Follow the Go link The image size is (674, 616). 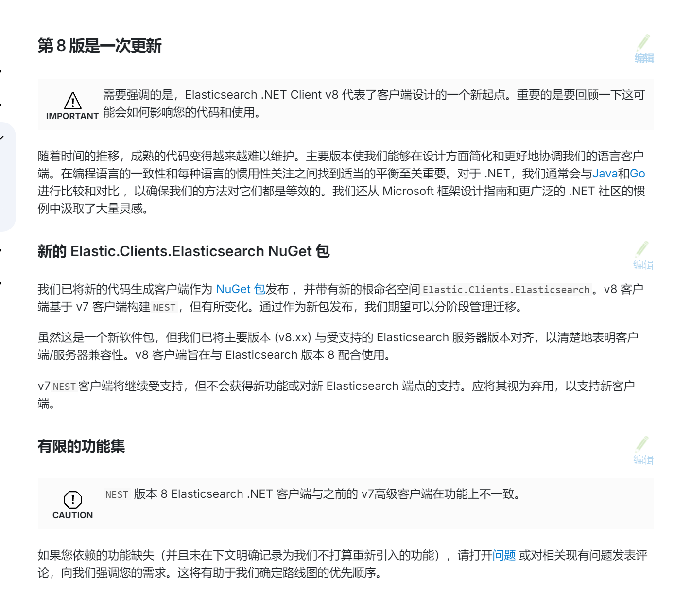click(638, 174)
